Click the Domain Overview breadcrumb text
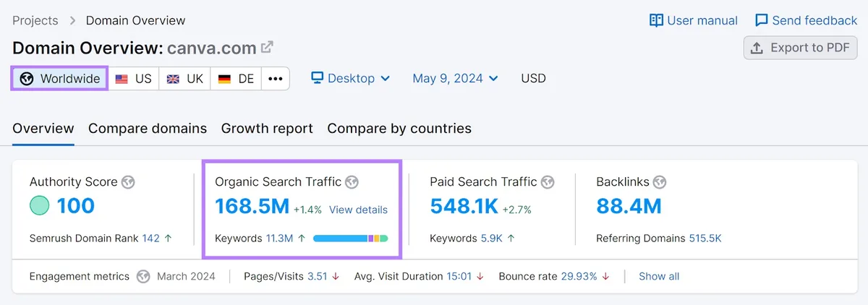This screenshot has width=868, height=305. point(136,20)
